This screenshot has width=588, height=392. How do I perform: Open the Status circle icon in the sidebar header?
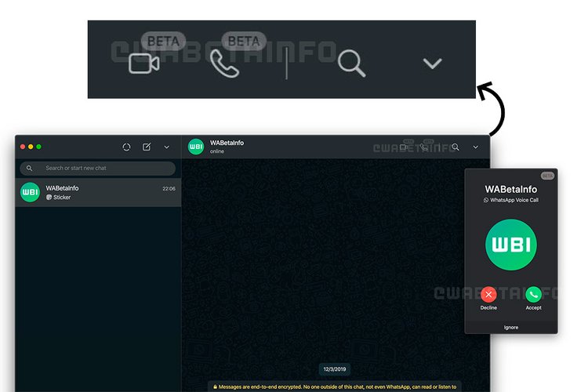(126, 147)
